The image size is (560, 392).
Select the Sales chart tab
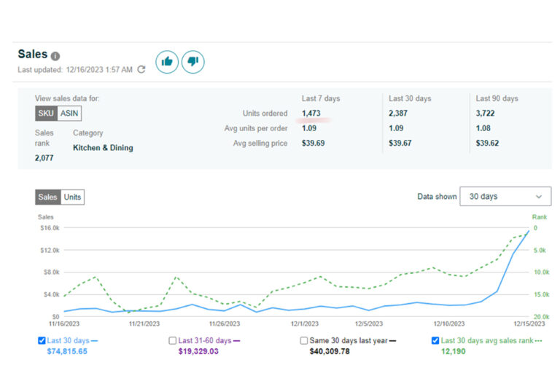(x=47, y=197)
